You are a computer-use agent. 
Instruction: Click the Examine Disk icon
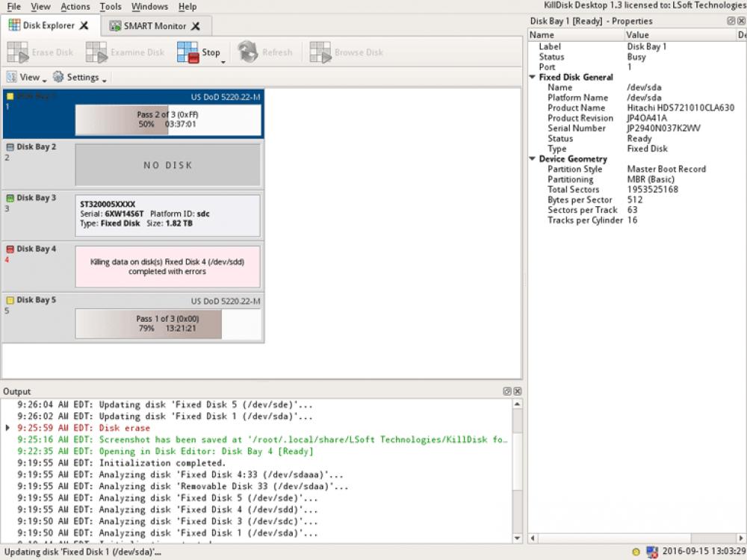[x=96, y=52]
